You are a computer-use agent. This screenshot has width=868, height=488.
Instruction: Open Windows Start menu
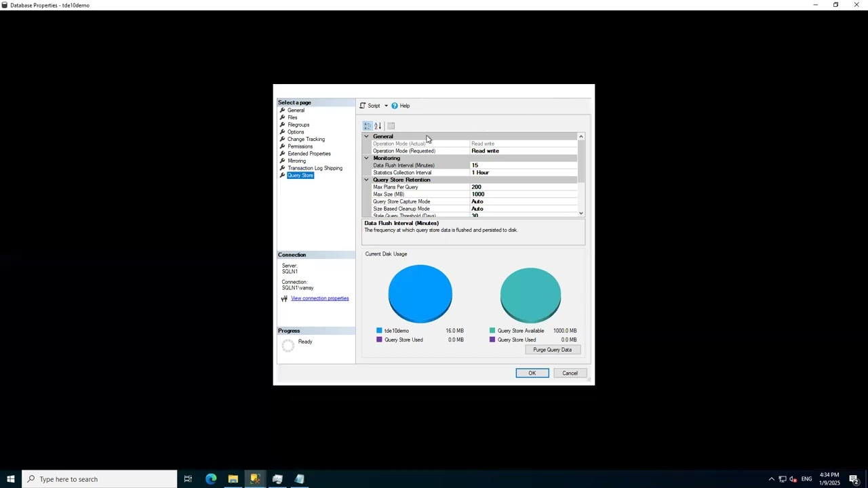tap(11, 479)
